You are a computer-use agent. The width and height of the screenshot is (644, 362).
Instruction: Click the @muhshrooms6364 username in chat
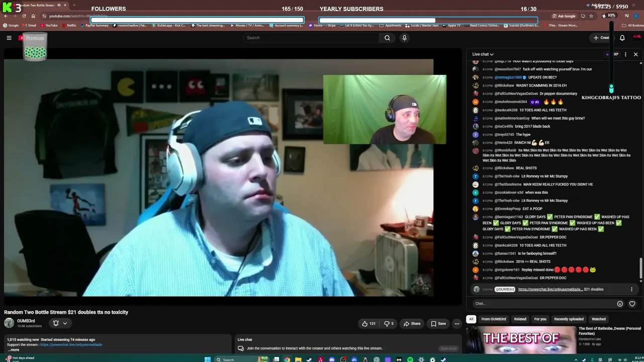coord(511,102)
